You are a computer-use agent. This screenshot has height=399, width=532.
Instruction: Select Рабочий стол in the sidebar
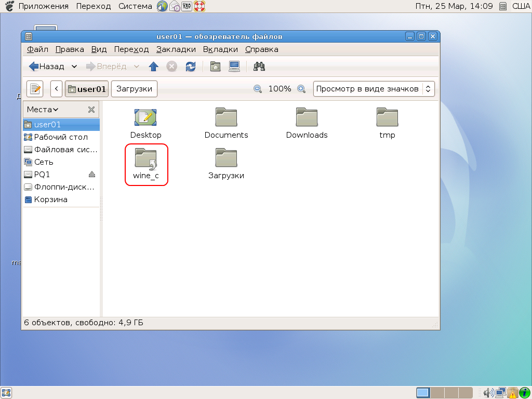tap(61, 137)
